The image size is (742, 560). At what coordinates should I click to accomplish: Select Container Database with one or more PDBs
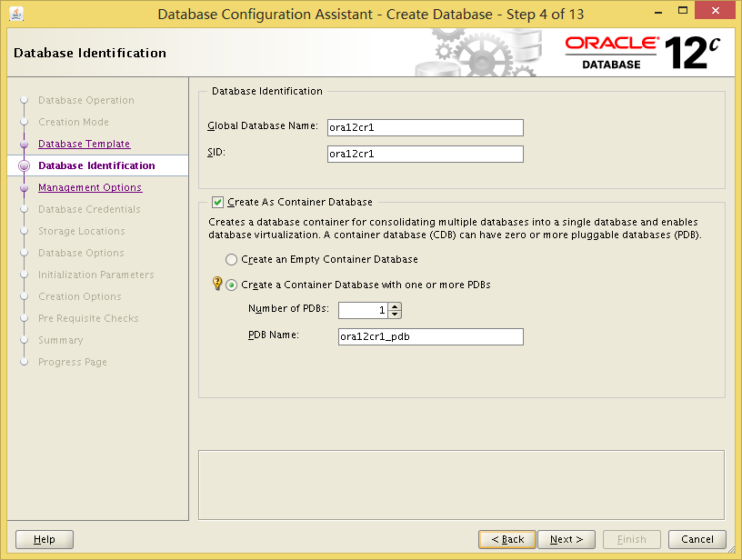(232, 285)
